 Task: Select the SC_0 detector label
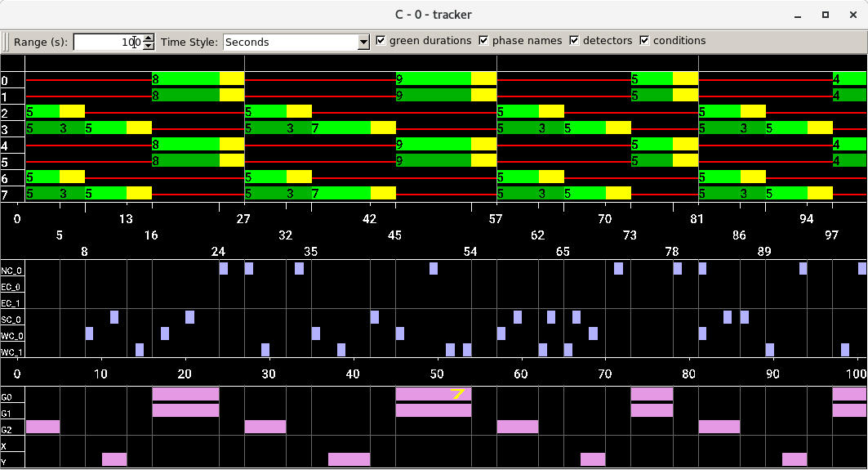coord(11,320)
